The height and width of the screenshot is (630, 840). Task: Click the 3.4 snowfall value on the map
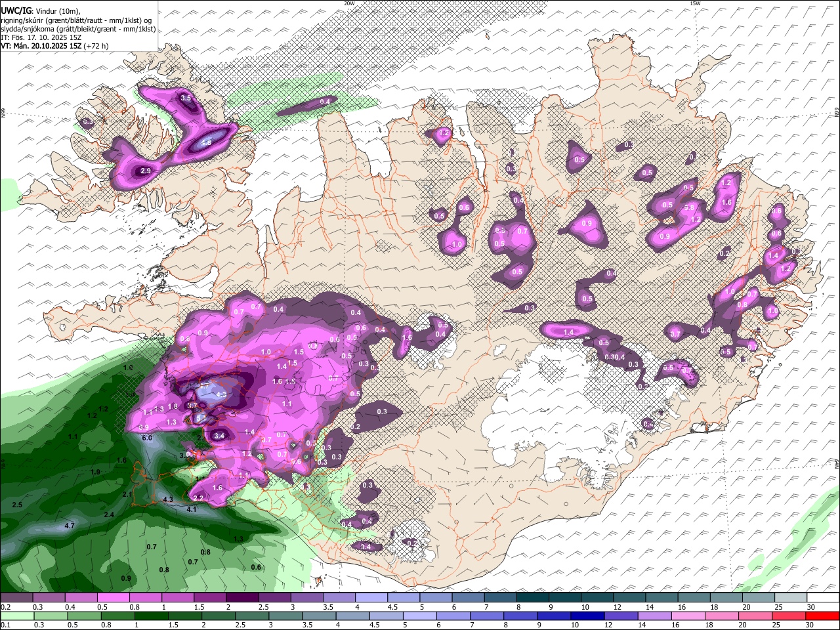pos(219,435)
